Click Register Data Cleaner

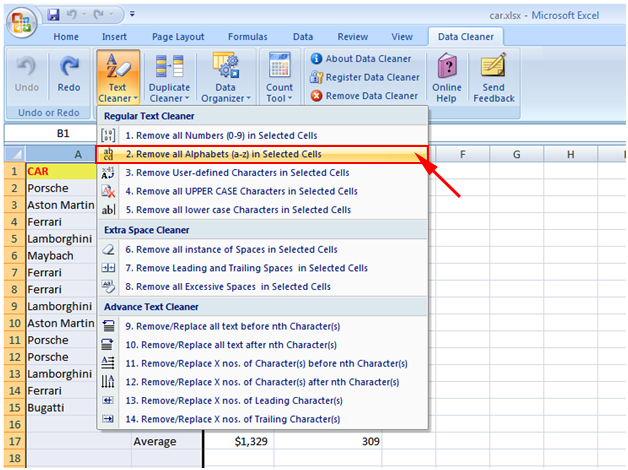[364, 77]
